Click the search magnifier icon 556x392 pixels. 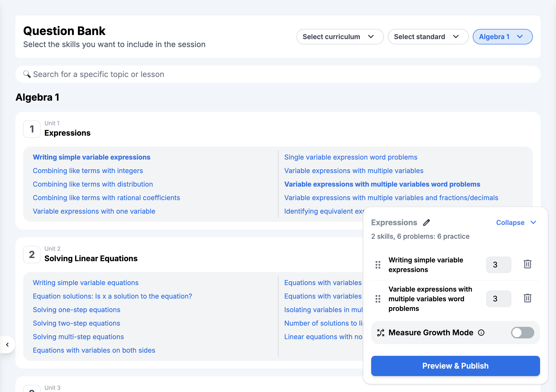pos(27,74)
